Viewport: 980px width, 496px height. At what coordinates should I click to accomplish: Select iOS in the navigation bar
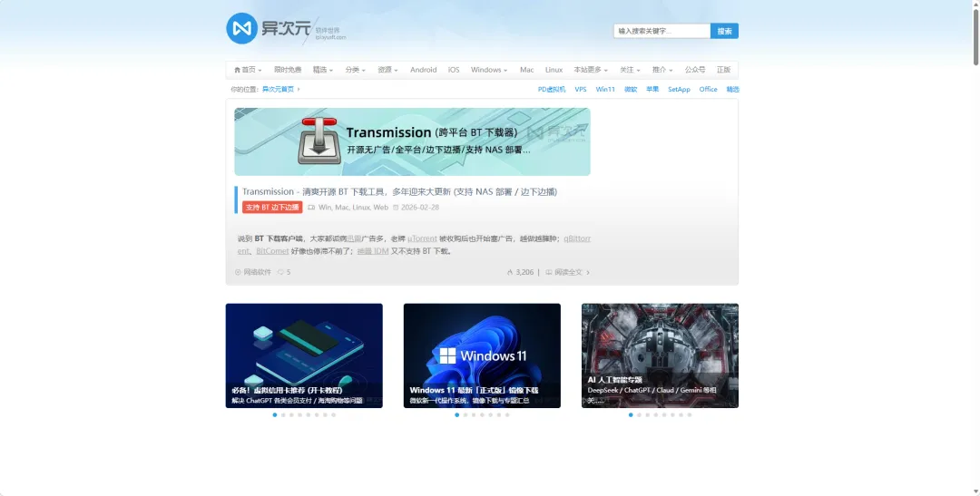click(x=454, y=70)
